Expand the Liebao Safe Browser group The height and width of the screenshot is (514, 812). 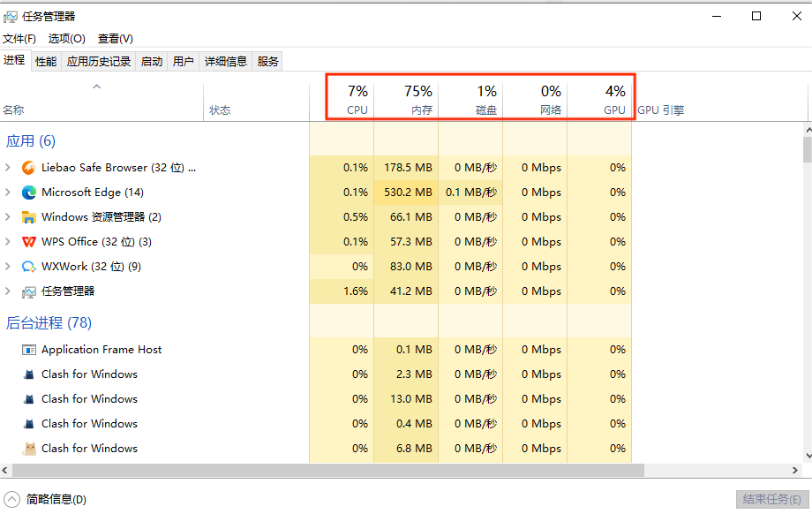[x=8, y=168]
